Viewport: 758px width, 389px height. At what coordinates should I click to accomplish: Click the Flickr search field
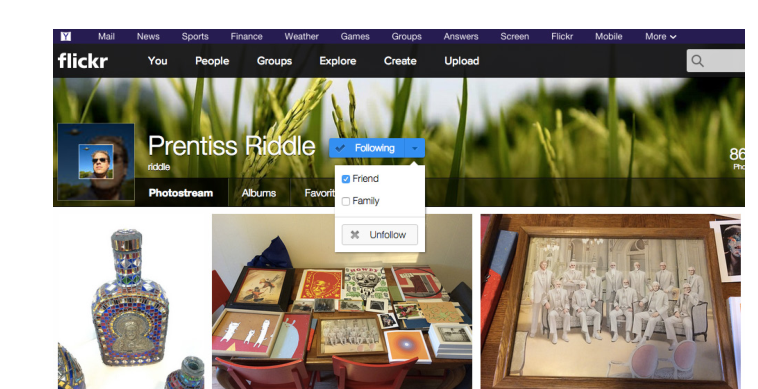(x=715, y=61)
